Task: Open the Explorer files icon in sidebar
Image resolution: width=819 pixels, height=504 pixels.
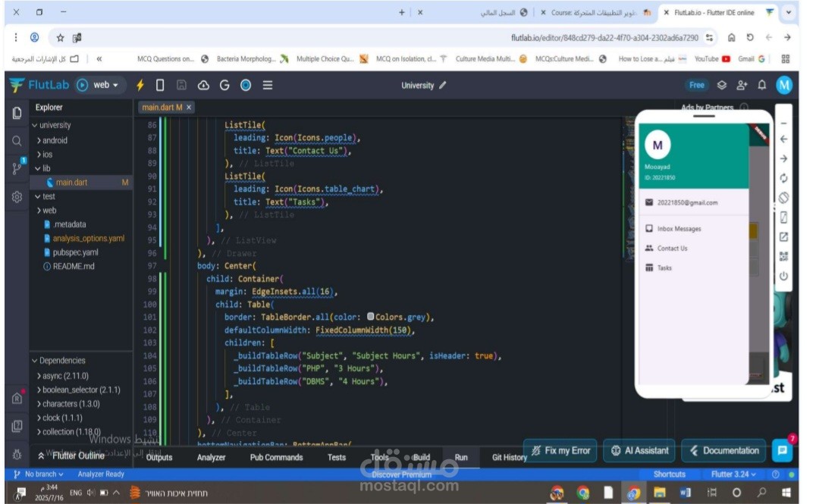Action: pos(17,113)
